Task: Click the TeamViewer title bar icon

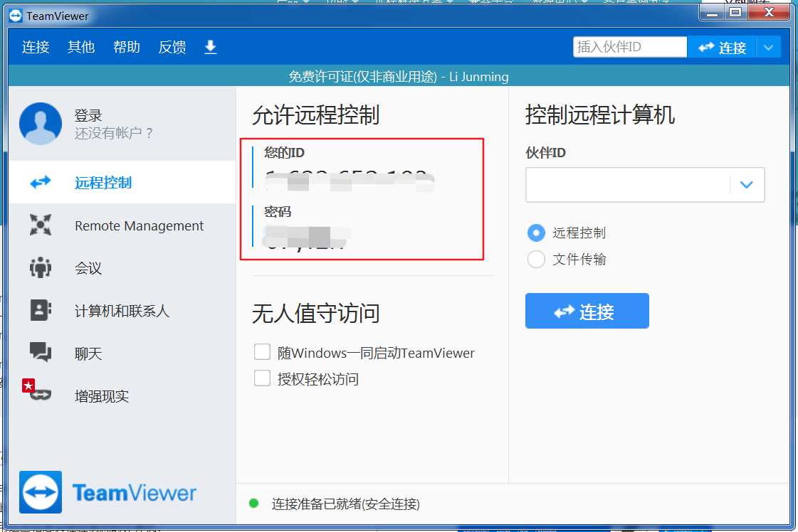Action: click(x=16, y=16)
